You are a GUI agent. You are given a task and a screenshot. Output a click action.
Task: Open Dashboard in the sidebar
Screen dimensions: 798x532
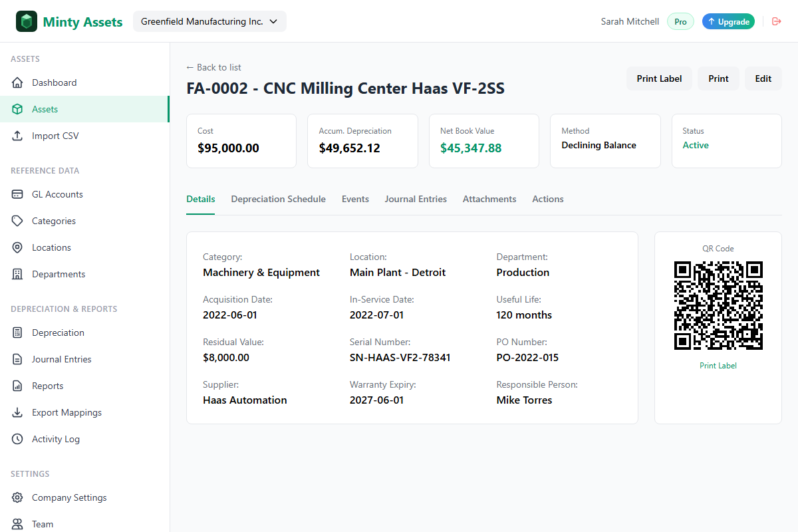pos(84,82)
